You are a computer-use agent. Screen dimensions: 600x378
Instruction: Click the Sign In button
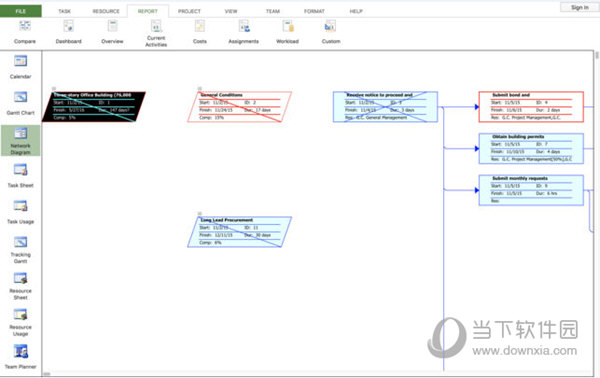580,7
